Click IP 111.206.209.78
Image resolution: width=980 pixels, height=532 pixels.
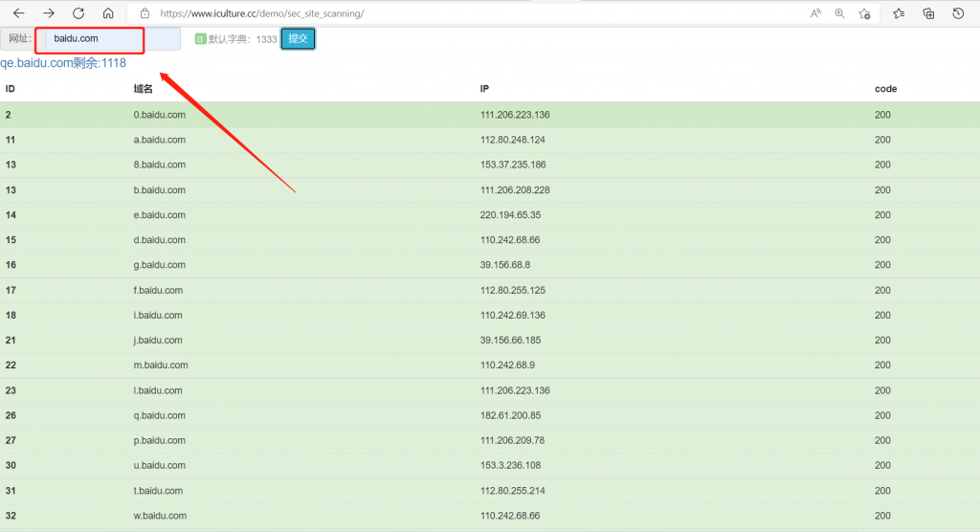(513, 441)
